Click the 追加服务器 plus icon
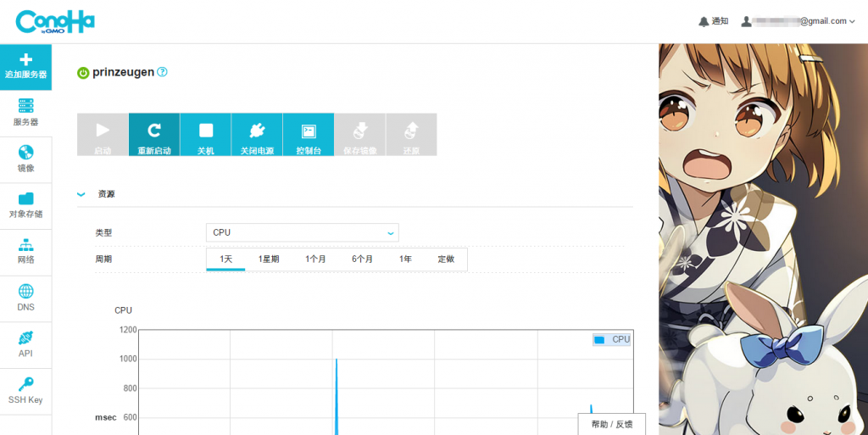Image resolution: width=868 pixels, height=435 pixels. coord(25,60)
